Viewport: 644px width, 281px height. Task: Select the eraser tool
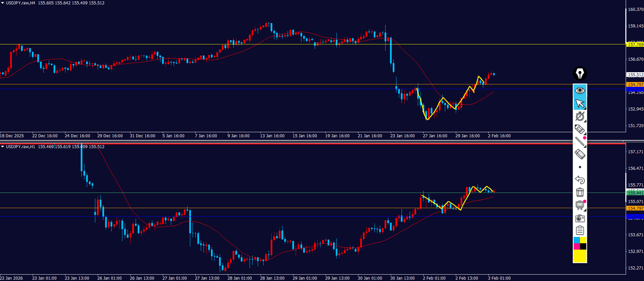580,154
